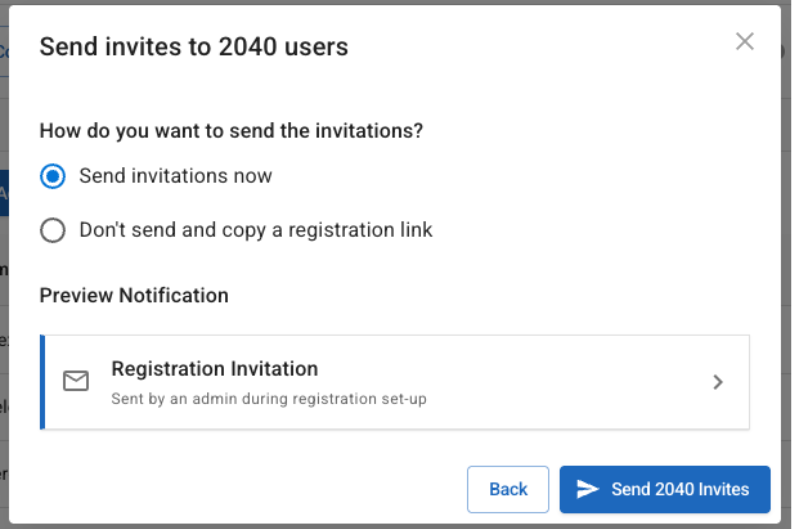Click the envelope icon in the notification card

pos(76,381)
